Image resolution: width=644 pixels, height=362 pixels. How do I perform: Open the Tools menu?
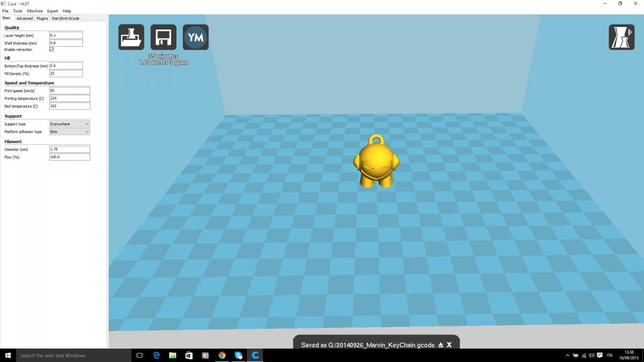(x=18, y=11)
